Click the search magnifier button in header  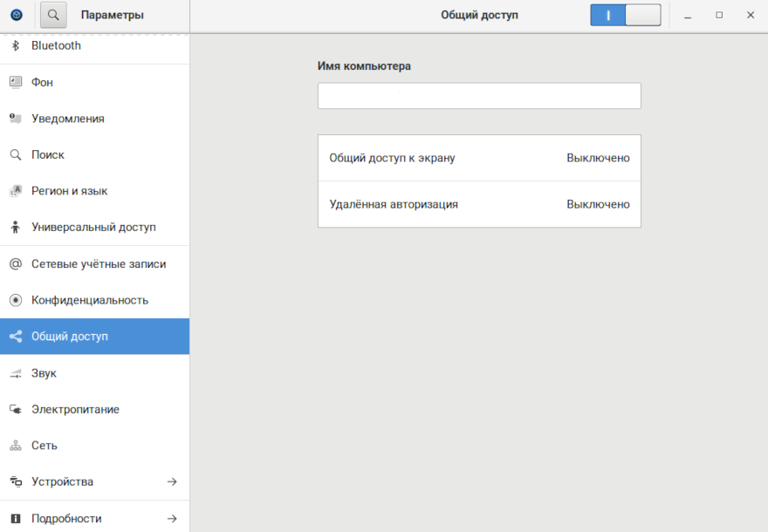click(x=53, y=15)
